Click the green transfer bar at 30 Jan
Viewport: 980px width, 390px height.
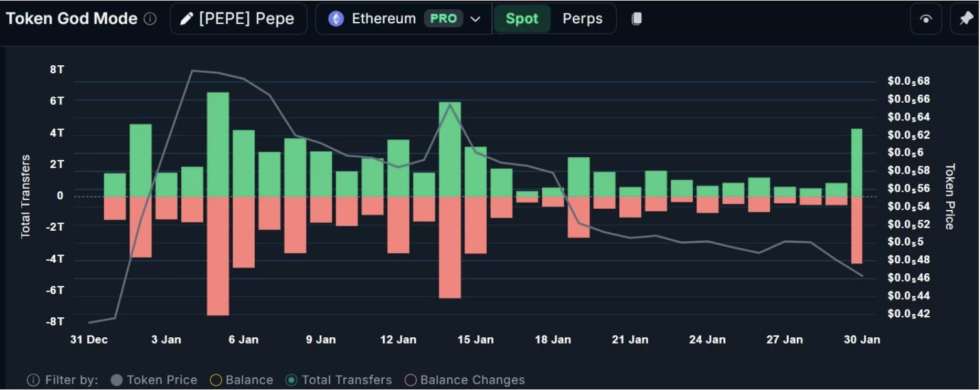coord(856,162)
